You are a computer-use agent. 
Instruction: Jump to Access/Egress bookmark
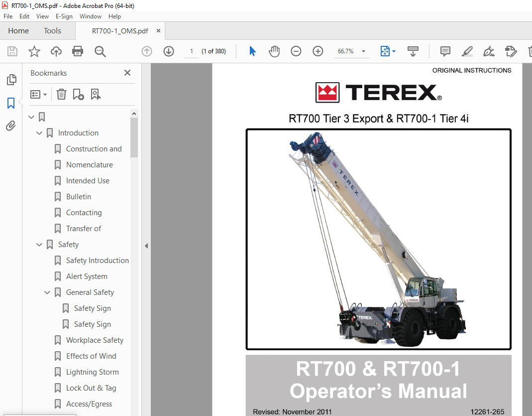[89, 404]
